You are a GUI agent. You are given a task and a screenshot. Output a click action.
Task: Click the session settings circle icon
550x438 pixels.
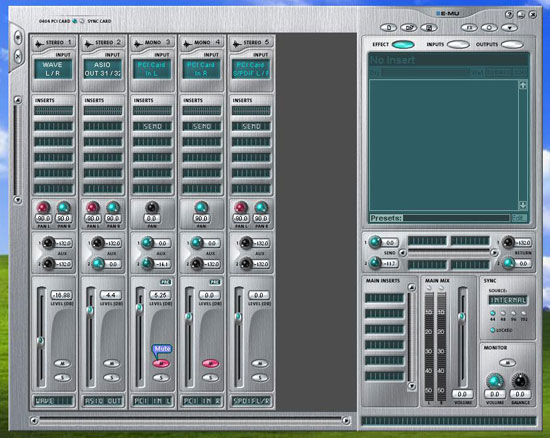[x=489, y=27]
